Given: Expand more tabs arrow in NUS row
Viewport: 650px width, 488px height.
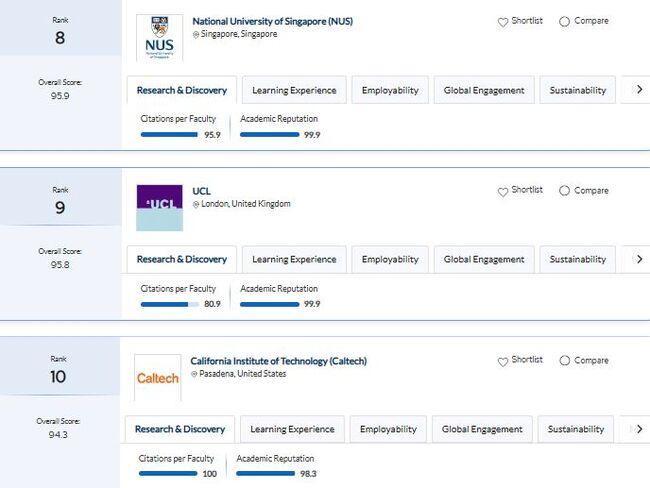Looking at the screenshot, I should [638, 90].
